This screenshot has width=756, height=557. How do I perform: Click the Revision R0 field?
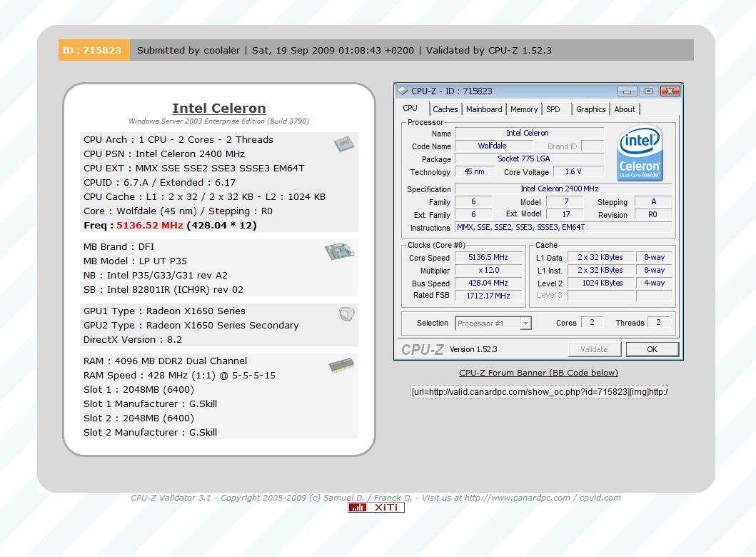[x=652, y=215]
